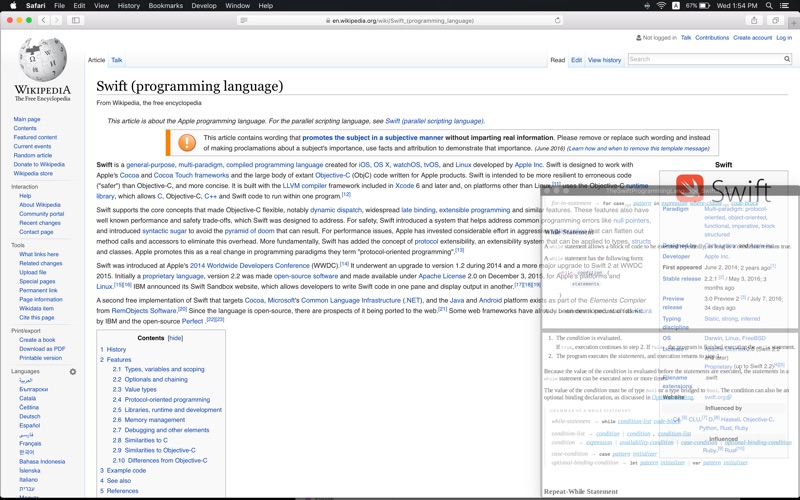Image resolution: width=800 pixels, height=500 pixels.
Task: Go to Main page in sidebar
Action: [27, 119]
